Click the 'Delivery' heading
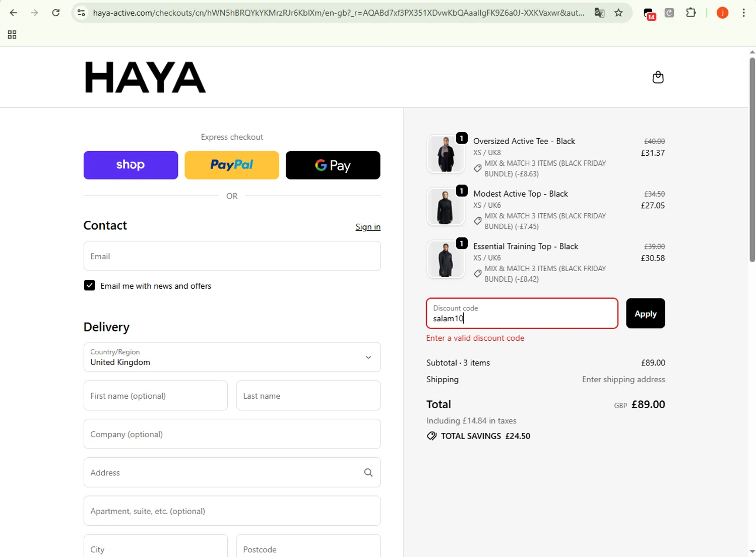The height and width of the screenshot is (557, 756). pyautogui.click(x=106, y=327)
